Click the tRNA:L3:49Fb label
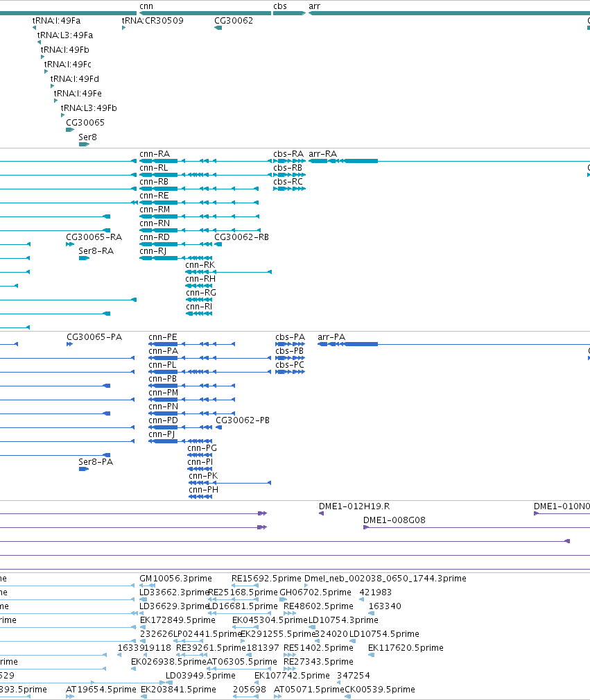The width and height of the screenshot is (590, 700). (89, 108)
